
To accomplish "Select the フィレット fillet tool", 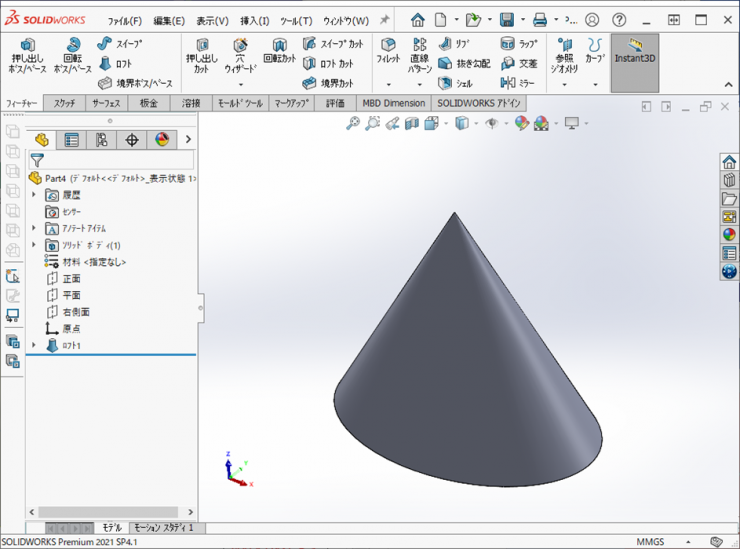I will 388,52.
